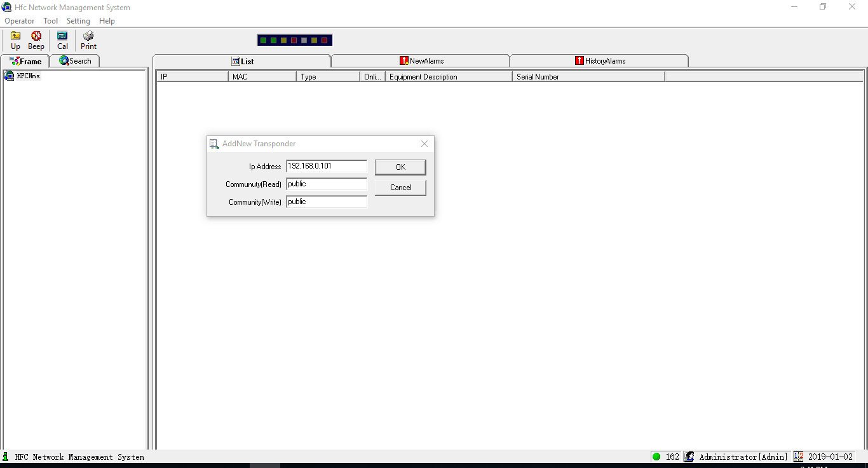The height and width of the screenshot is (468, 868).
Task: Click the NewAlarms red exclamation icon
Action: click(x=404, y=60)
